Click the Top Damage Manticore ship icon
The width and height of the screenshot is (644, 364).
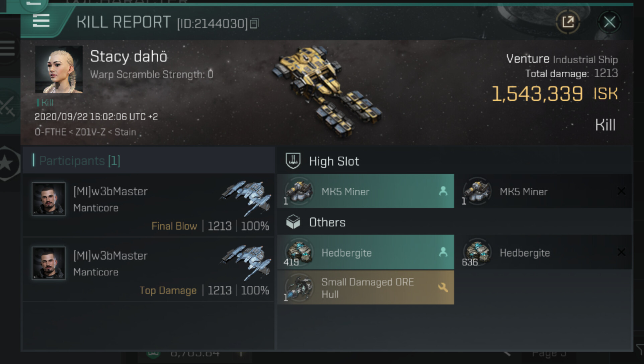click(x=246, y=262)
